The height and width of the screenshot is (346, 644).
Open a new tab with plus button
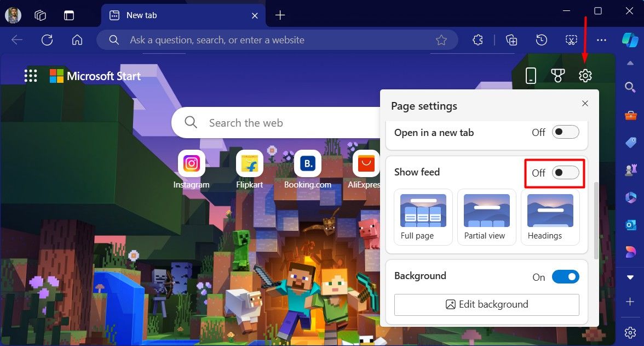[280, 15]
